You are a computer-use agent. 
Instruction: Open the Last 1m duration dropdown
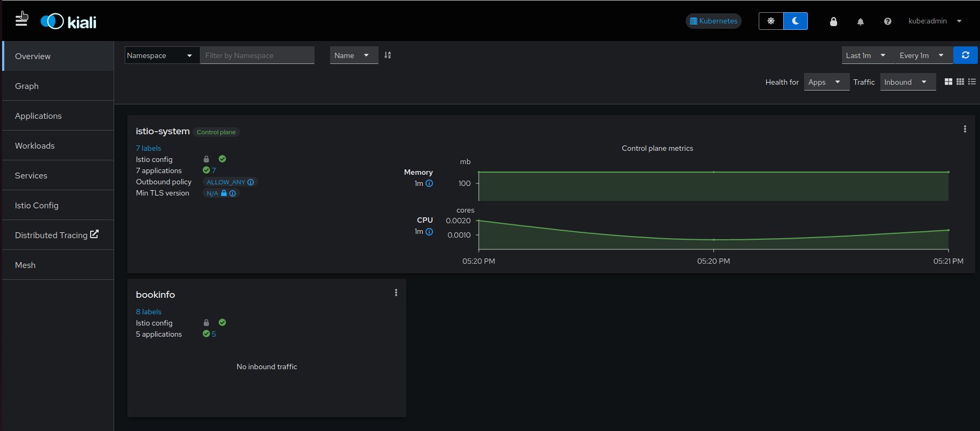point(868,55)
